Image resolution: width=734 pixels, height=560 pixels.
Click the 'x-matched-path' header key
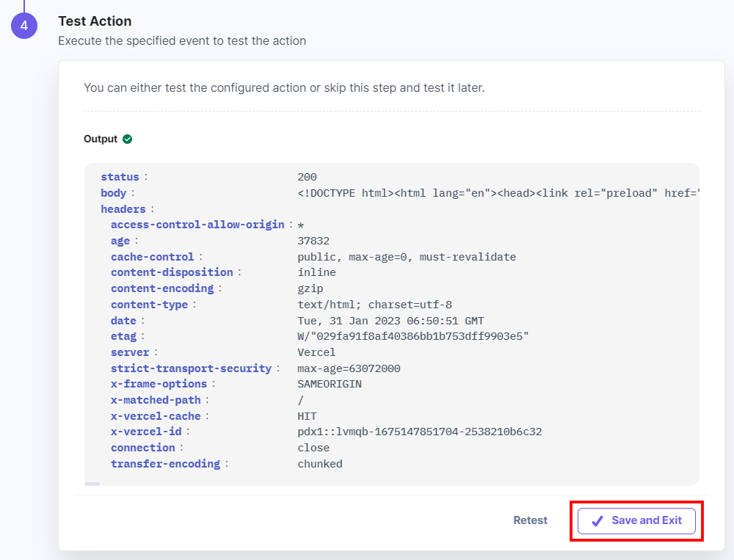pyautogui.click(x=156, y=400)
